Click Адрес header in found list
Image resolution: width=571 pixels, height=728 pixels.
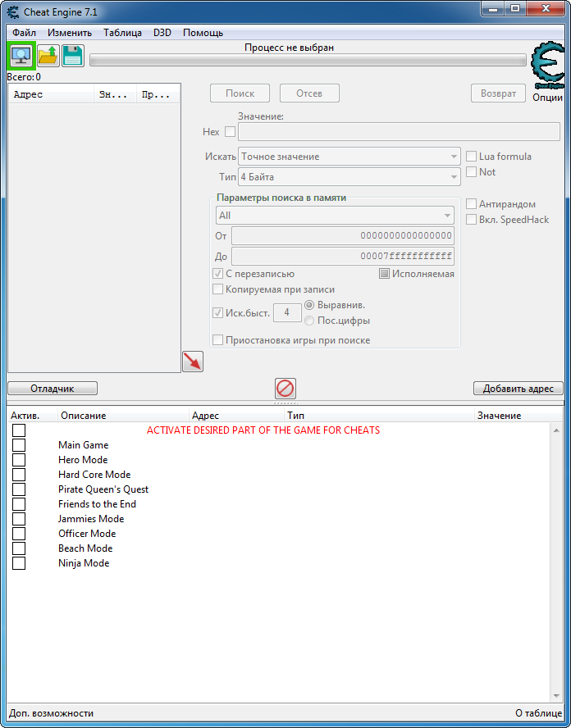51,94
